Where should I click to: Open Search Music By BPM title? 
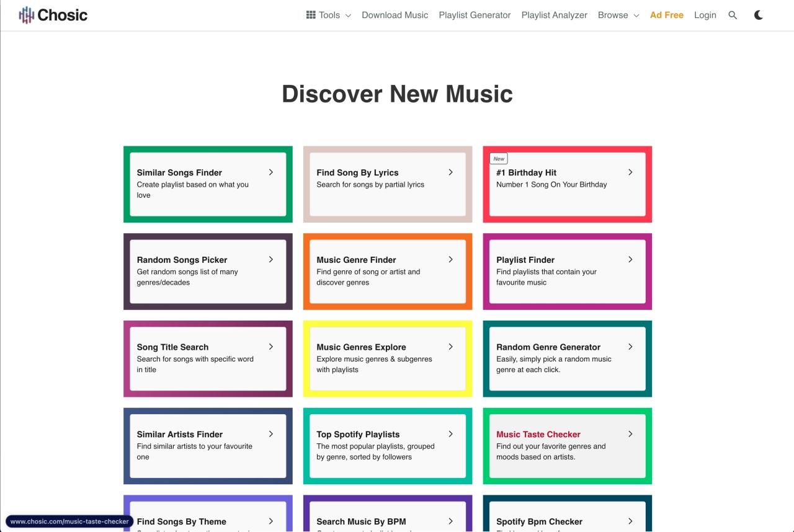(361, 522)
